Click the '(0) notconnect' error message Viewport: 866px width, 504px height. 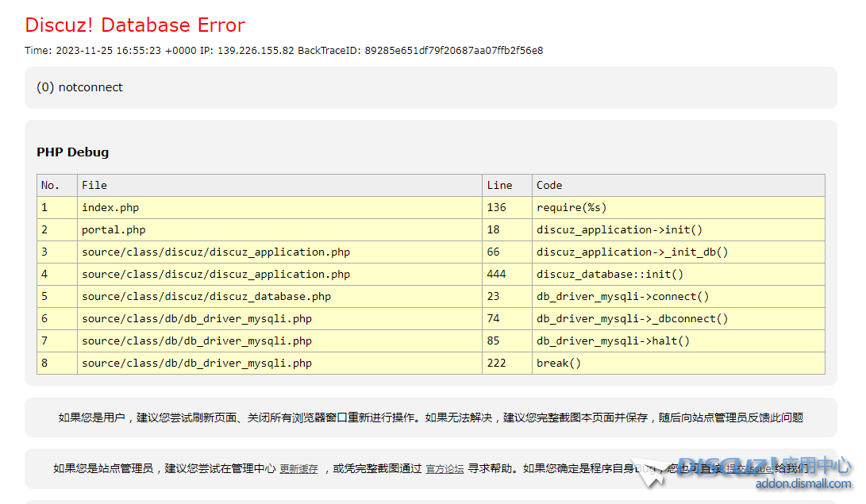click(79, 87)
